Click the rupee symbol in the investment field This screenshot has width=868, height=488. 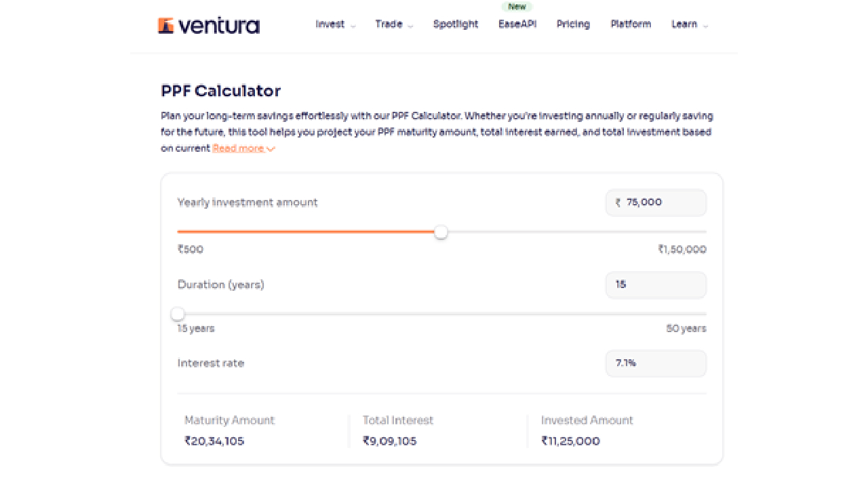pyautogui.click(x=618, y=203)
